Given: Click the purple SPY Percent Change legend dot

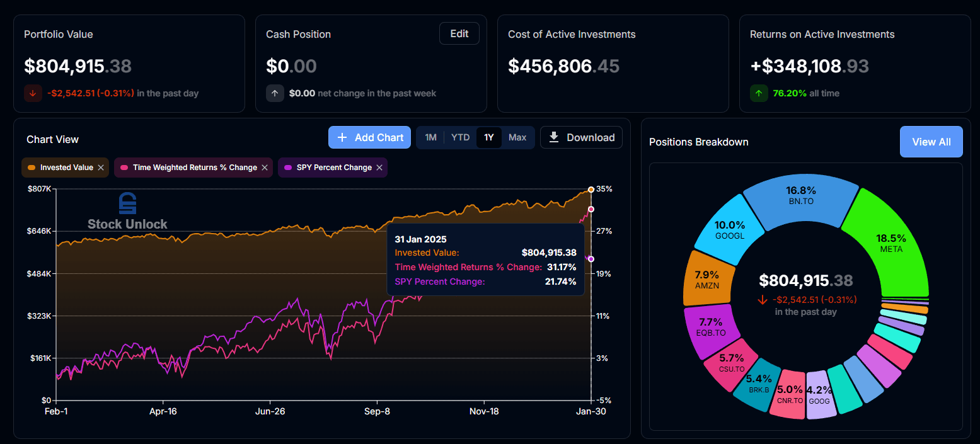Looking at the screenshot, I should (288, 168).
